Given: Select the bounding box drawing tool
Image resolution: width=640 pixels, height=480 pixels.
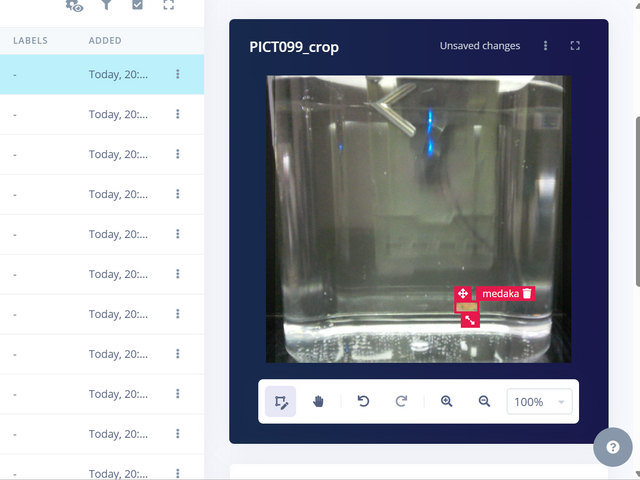Looking at the screenshot, I should point(281,401).
